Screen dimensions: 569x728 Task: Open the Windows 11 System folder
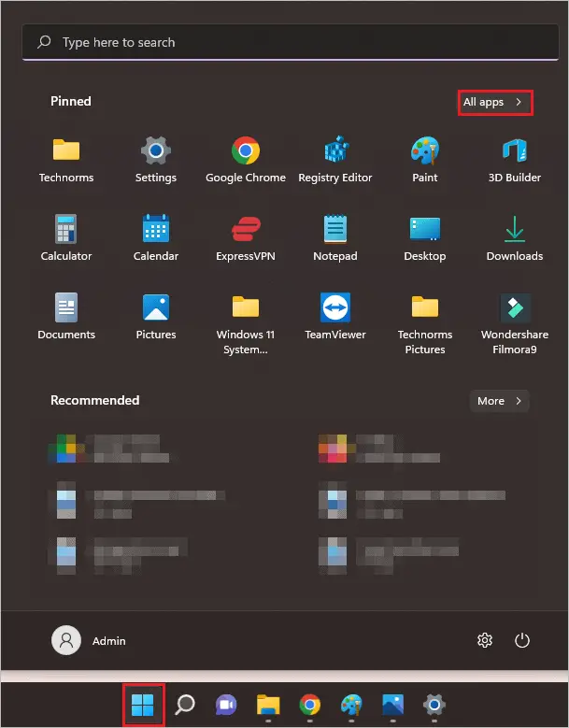tap(246, 323)
